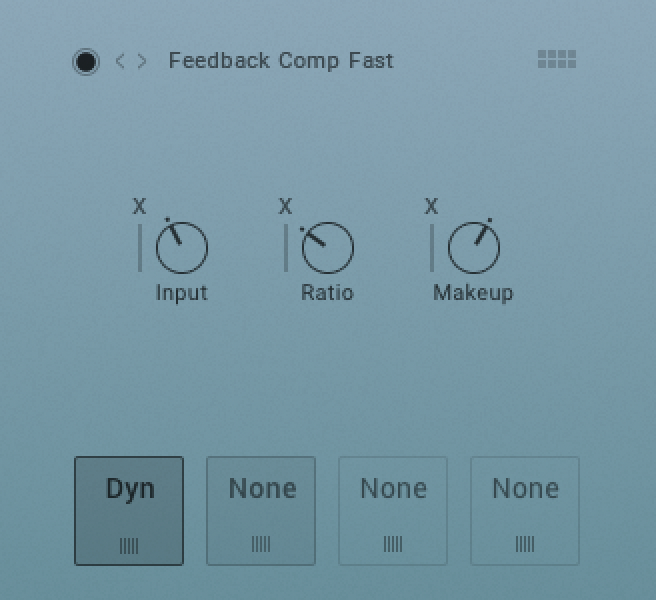Image resolution: width=656 pixels, height=600 pixels.
Task: Click the vertical bar beside the Ratio knob
Action: tap(286, 248)
